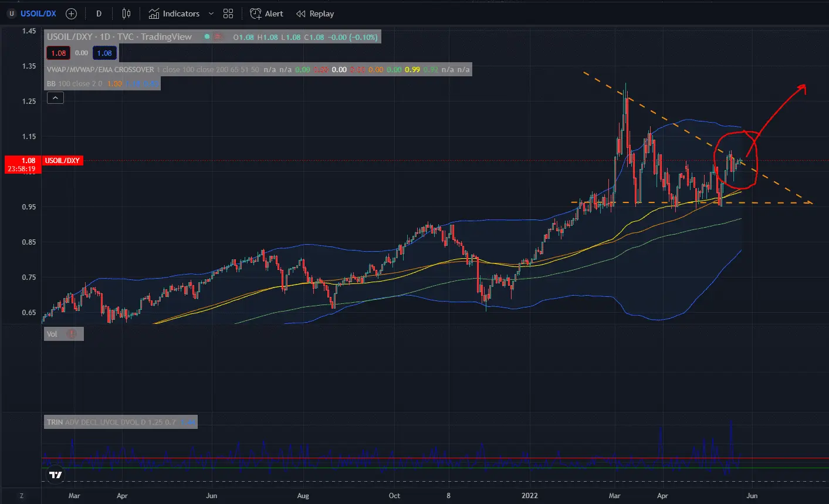This screenshot has width=829, height=504.
Task: Open the candlestick chart style selector
Action: tap(126, 13)
